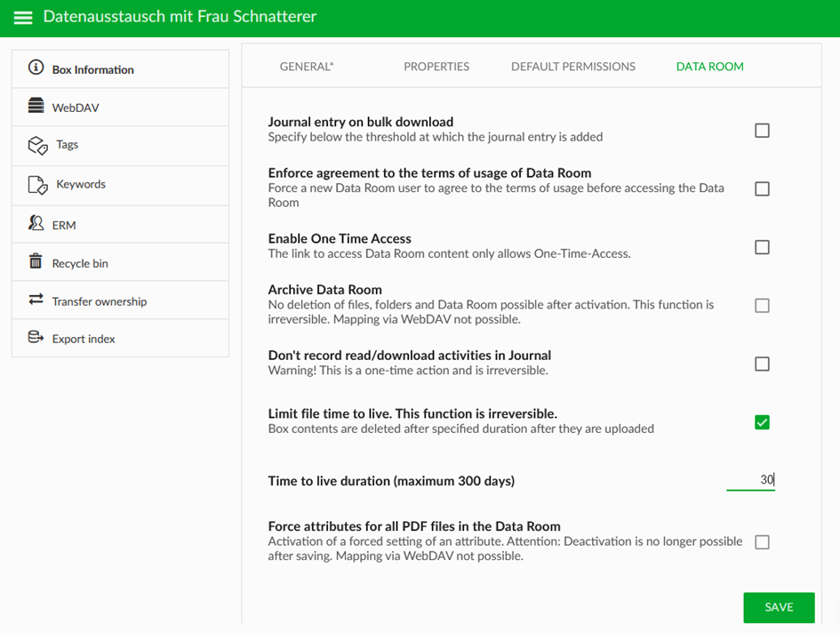Go to Default Permissions tab
Viewport: 840px width, 633px height.
click(573, 67)
